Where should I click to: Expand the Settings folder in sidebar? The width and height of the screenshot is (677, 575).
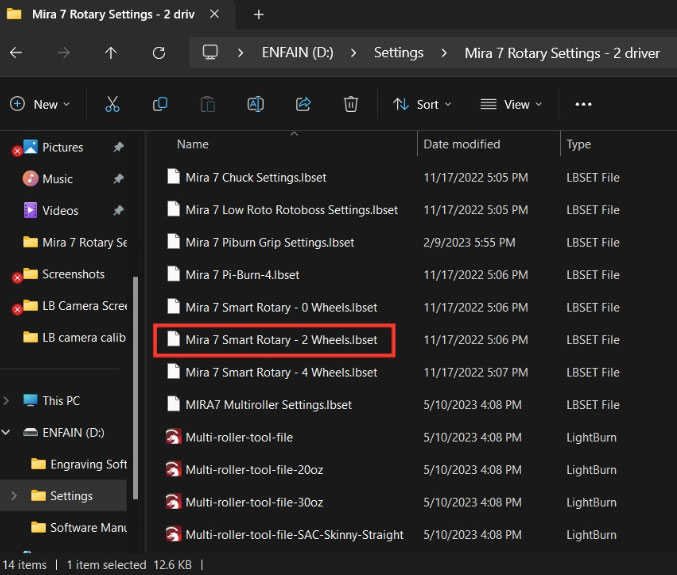pos(14,496)
